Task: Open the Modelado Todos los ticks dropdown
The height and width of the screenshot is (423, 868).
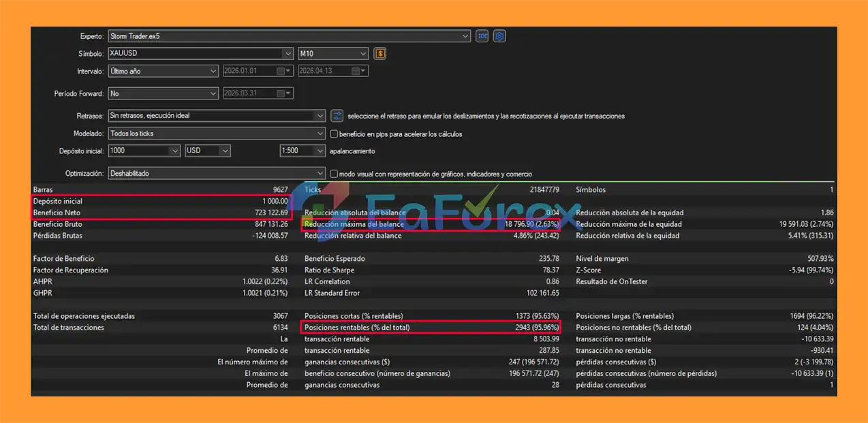Action: [x=320, y=134]
